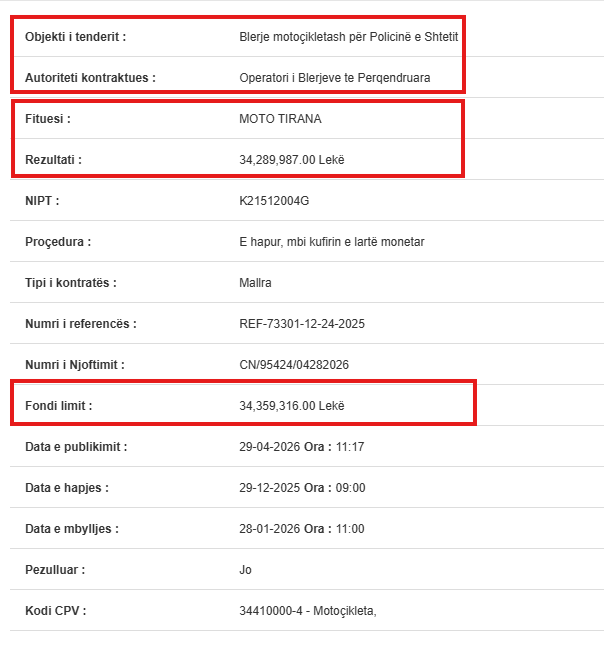The width and height of the screenshot is (604, 656).
Task: Select the 'Tipi i kontratës' label
Action: pyautogui.click(x=71, y=282)
